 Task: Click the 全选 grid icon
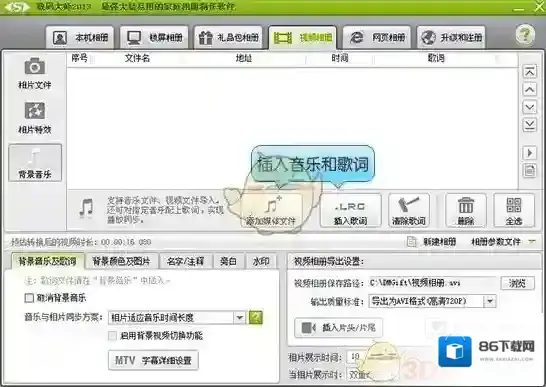514,211
